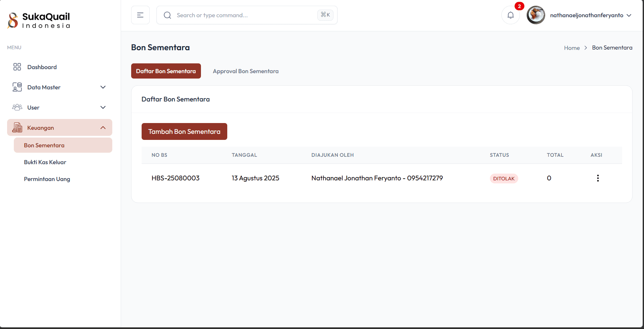Select the Keuangan menu
Viewport: 644px width, 329px height.
tap(60, 127)
